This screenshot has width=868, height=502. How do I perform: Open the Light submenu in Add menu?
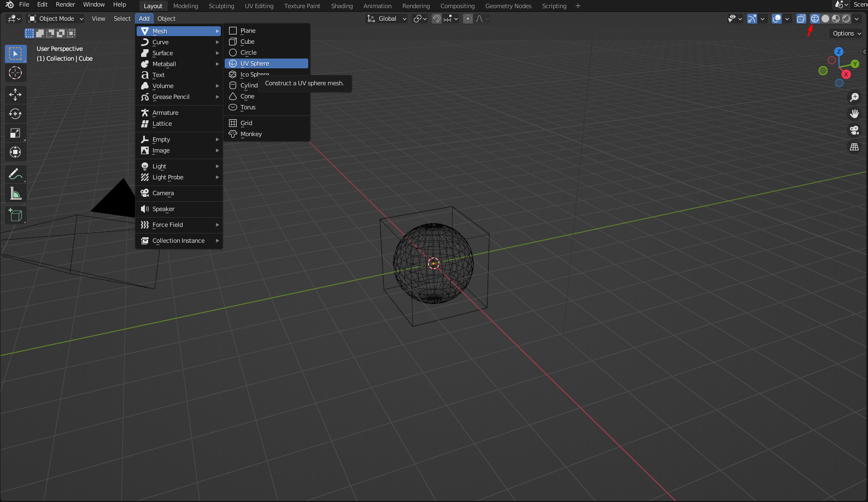click(179, 166)
